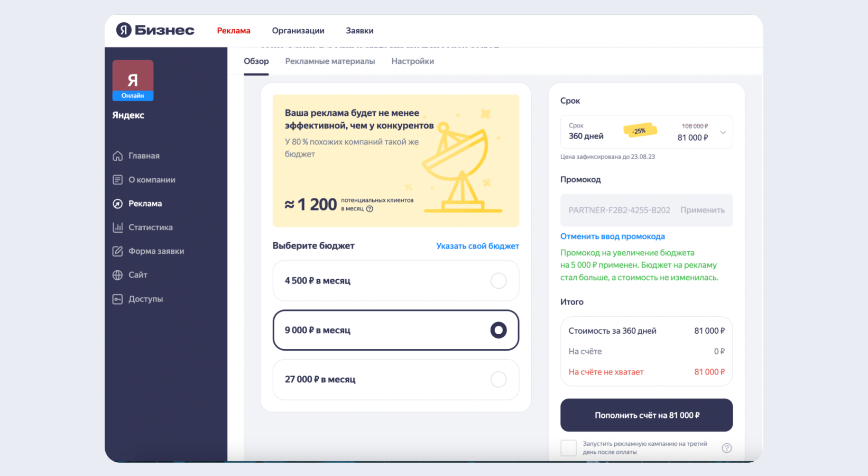Click the Форма заявки label in sidebar
This screenshot has height=476, width=868.
pyautogui.click(x=156, y=251)
